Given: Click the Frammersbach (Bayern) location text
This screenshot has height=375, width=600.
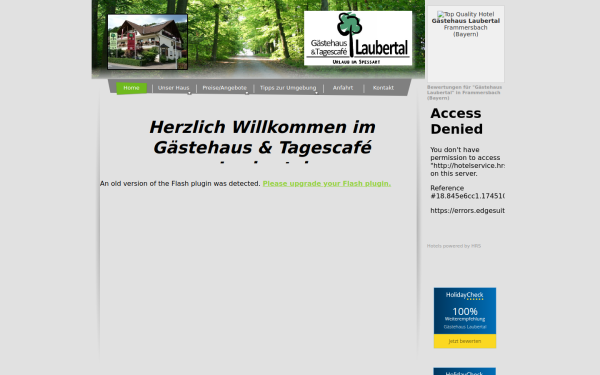Looking at the screenshot, I should point(466,31).
